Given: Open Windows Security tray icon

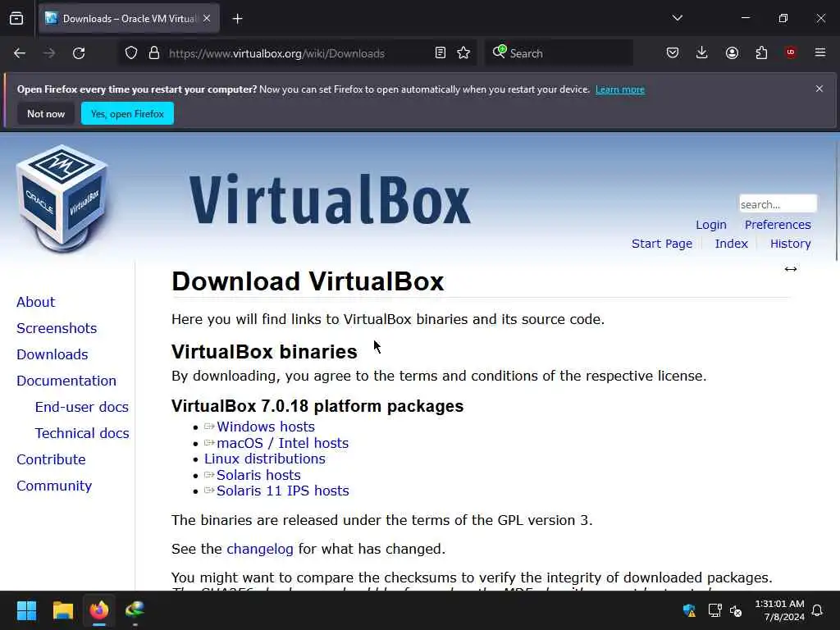Looking at the screenshot, I should tap(689, 610).
